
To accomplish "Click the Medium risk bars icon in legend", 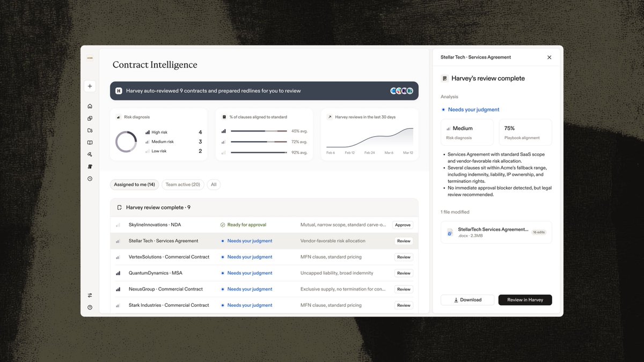I will click(148, 142).
